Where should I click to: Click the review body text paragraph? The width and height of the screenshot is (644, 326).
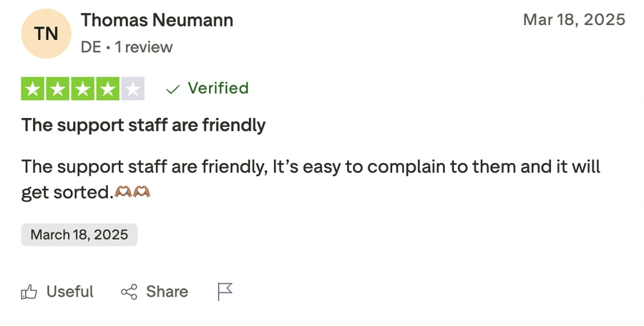tap(310, 167)
